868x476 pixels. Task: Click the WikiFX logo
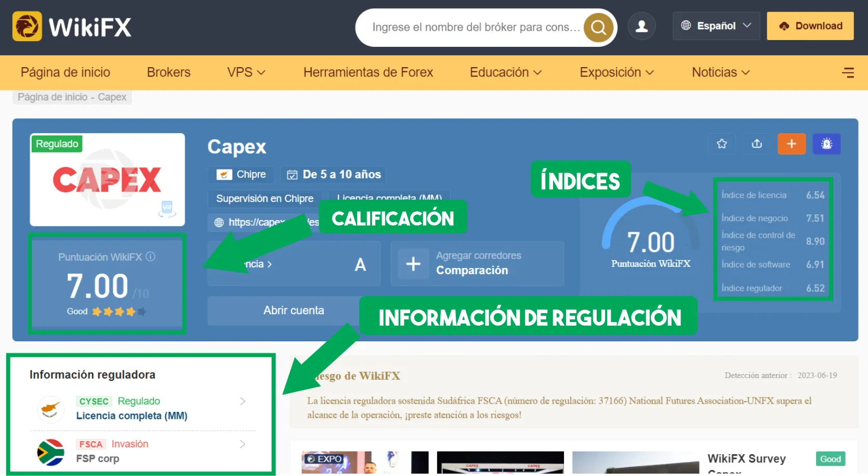tap(72, 27)
